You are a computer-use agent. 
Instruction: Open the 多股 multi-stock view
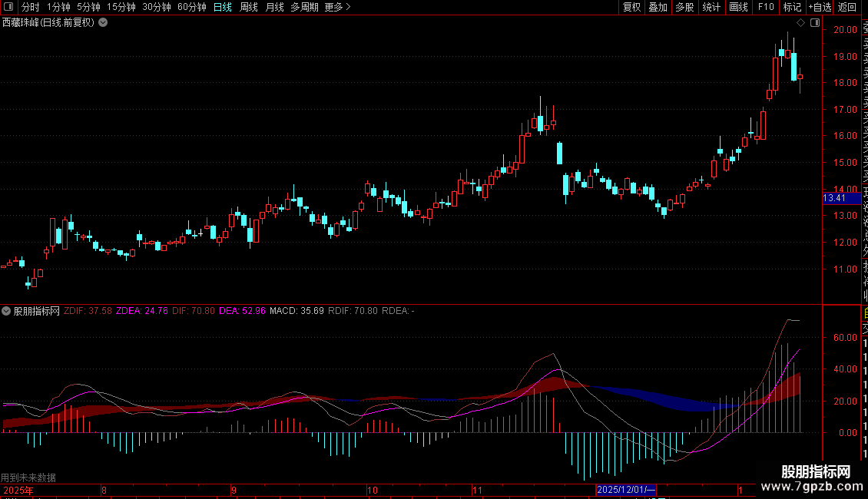click(x=684, y=7)
